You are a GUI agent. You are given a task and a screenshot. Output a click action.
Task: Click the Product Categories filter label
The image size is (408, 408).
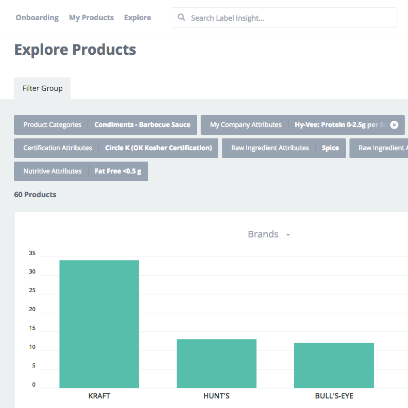pyautogui.click(x=52, y=125)
